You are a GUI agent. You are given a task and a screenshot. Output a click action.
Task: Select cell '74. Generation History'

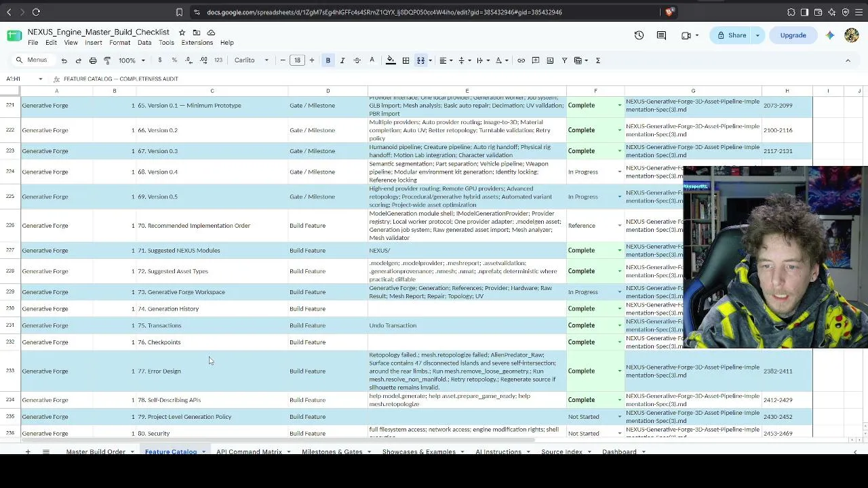[212, 308]
